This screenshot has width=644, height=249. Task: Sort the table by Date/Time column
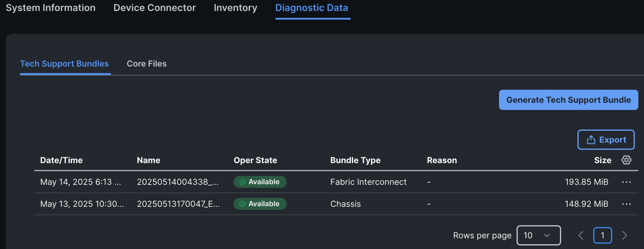tap(61, 160)
